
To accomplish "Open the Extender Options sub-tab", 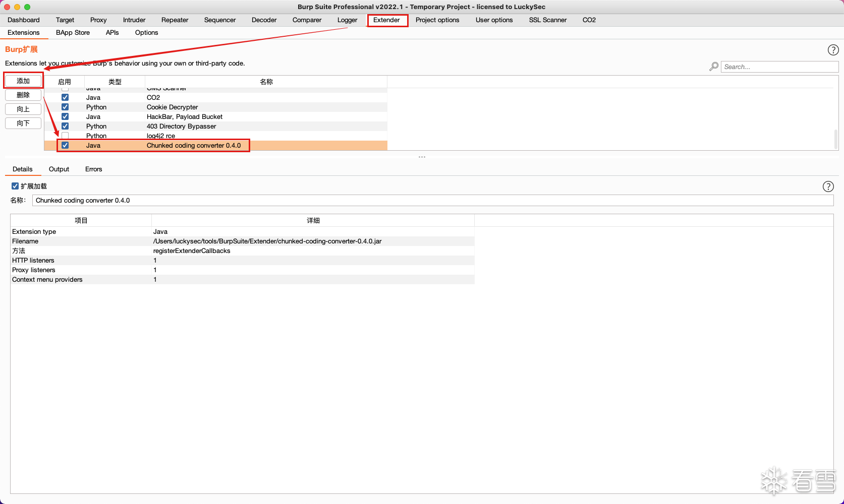I will click(147, 33).
